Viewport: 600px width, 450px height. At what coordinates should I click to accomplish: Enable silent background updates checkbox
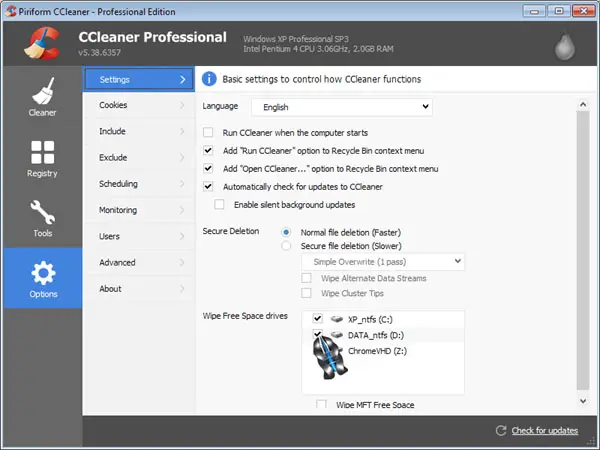coord(219,204)
